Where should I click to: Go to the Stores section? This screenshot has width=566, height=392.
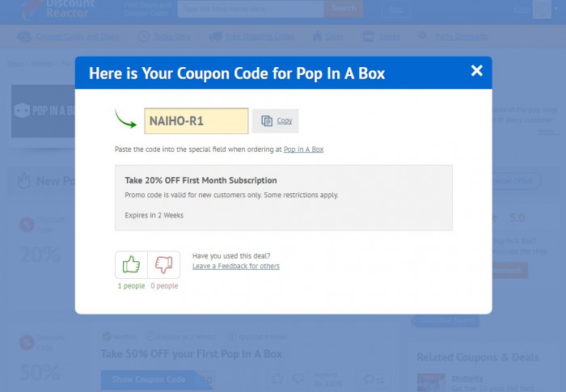click(x=389, y=36)
